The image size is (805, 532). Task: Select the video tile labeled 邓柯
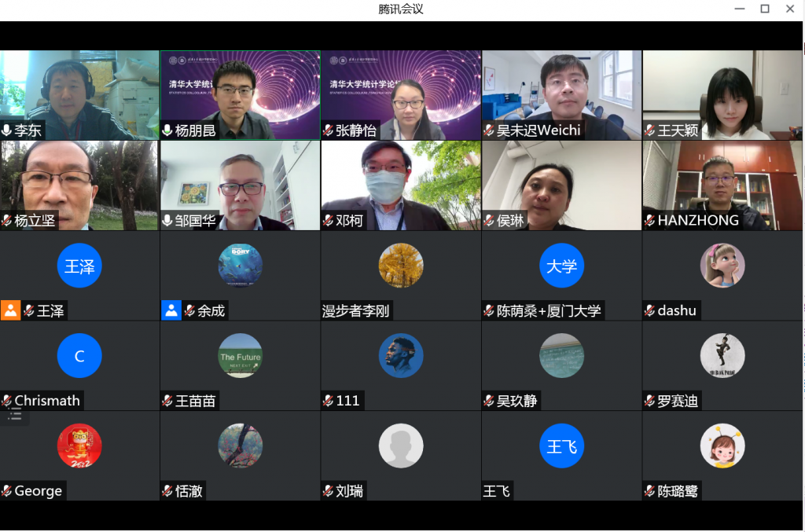point(401,185)
